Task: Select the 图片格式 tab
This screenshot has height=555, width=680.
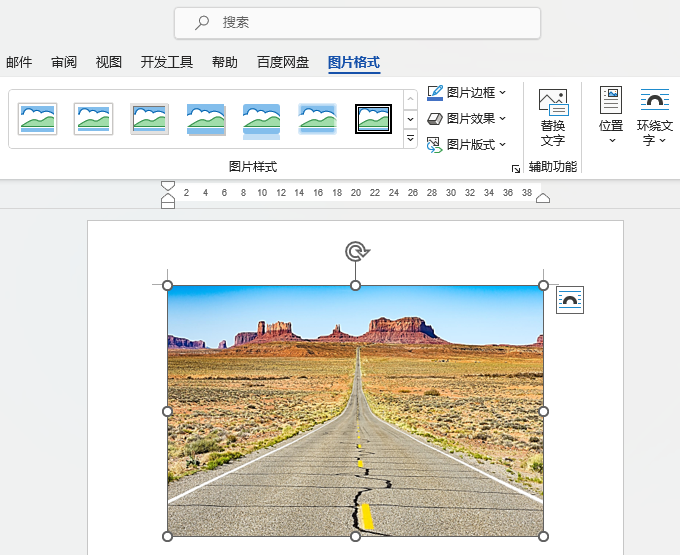Action: (x=354, y=62)
